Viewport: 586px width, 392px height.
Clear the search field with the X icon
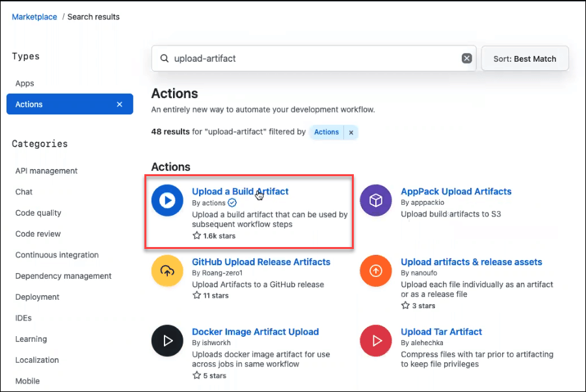[466, 59]
